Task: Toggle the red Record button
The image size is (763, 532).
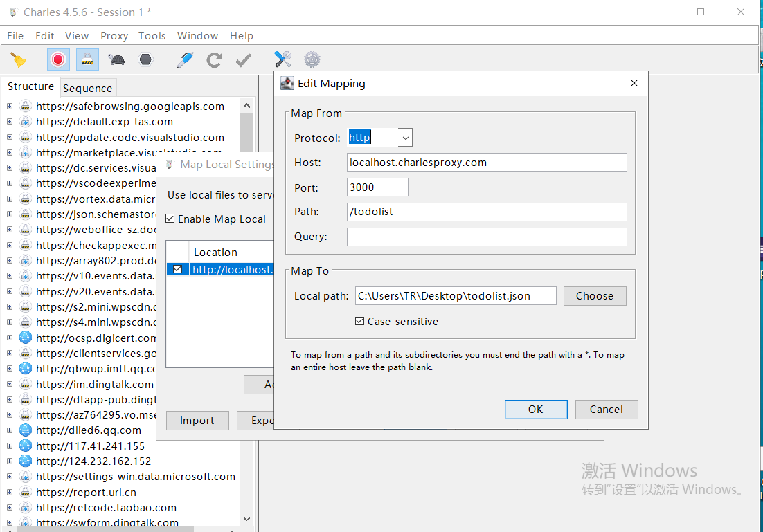Action: (x=58, y=59)
